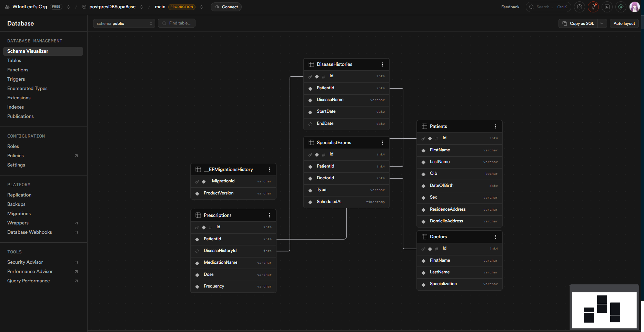Open Performance Advisor link
Screen dimensions: 644x332
click(30, 272)
